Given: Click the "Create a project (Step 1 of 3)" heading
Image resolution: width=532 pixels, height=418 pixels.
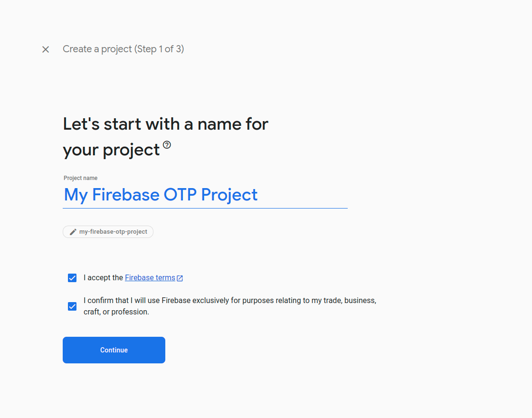Looking at the screenshot, I should click(123, 49).
